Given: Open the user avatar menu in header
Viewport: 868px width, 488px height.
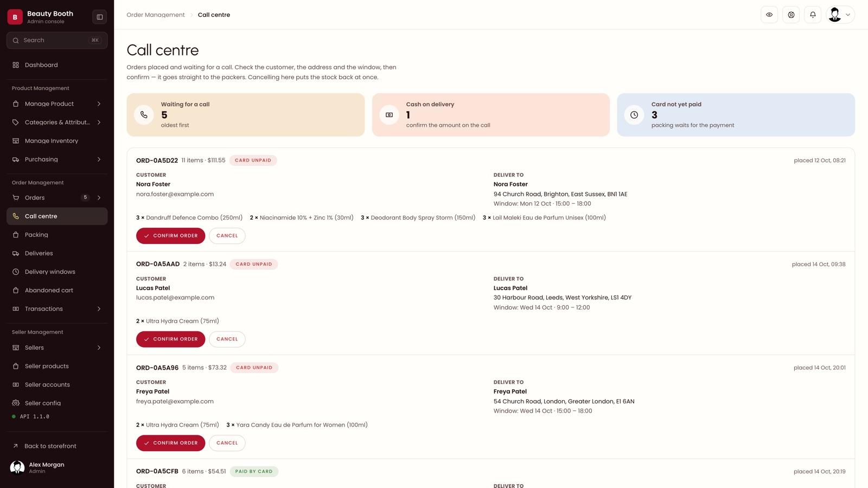Looking at the screenshot, I should tap(840, 15).
